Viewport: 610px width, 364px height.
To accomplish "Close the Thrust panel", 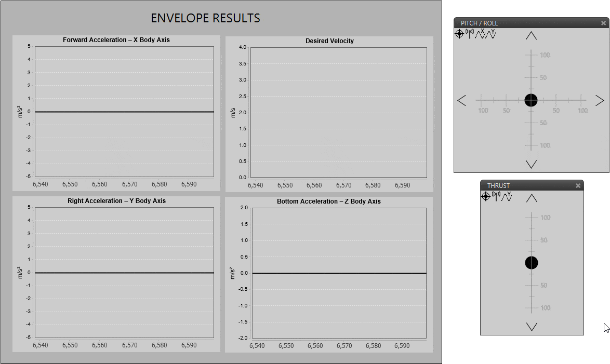I will point(578,185).
